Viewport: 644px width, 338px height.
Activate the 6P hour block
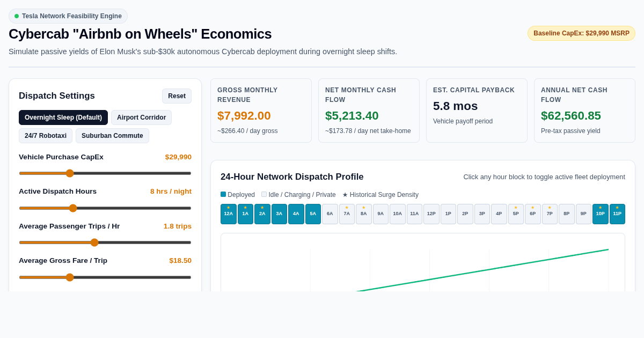pyautogui.click(x=533, y=214)
